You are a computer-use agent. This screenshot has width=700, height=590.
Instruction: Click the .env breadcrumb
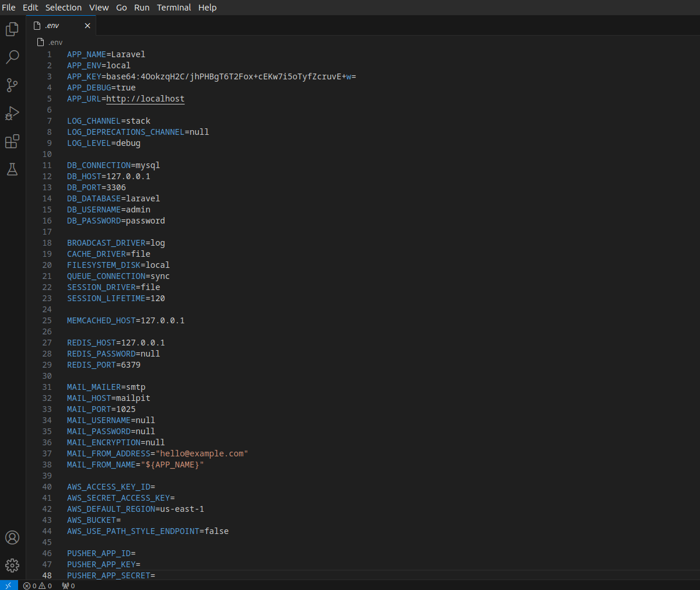(x=54, y=41)
